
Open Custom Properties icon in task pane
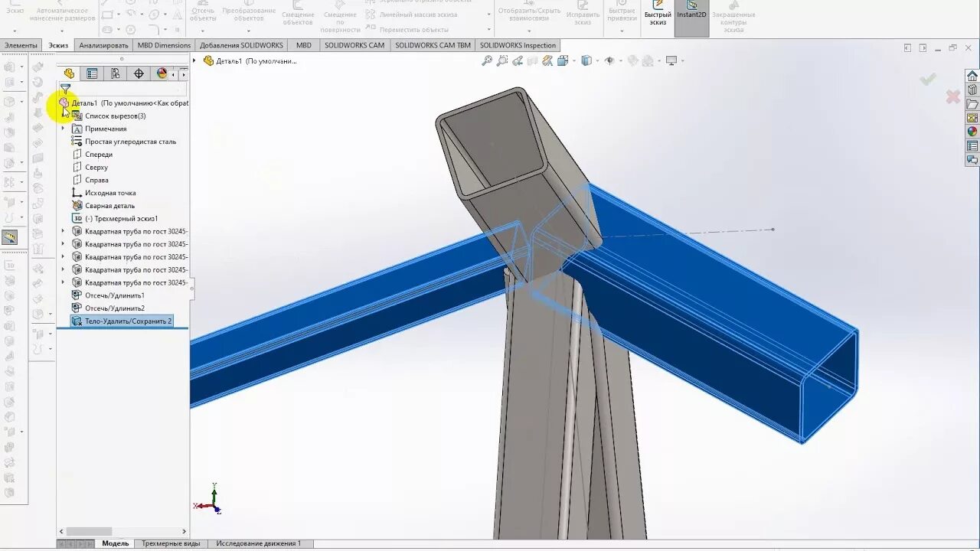coord(972,146)
